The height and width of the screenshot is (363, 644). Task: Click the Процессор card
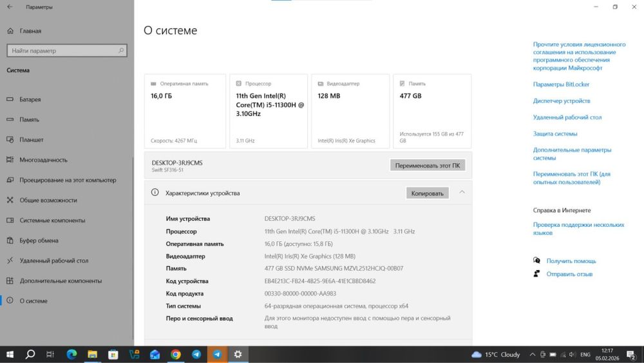click(269, 111)
